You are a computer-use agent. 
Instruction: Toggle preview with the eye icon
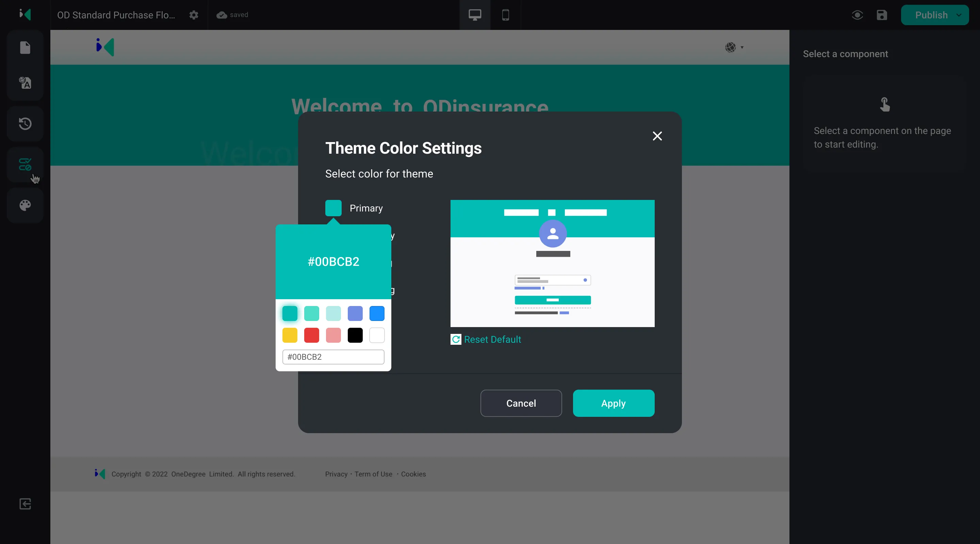[x=857, y=15]
